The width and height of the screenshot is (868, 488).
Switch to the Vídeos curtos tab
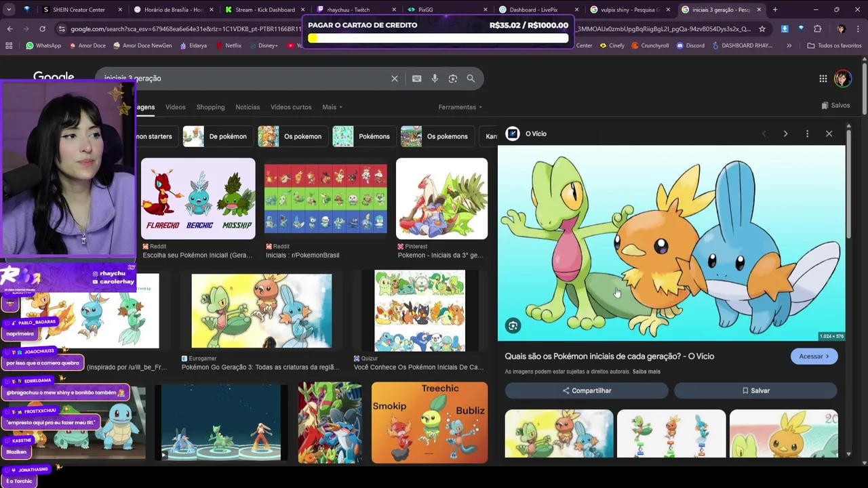point(291,107)
